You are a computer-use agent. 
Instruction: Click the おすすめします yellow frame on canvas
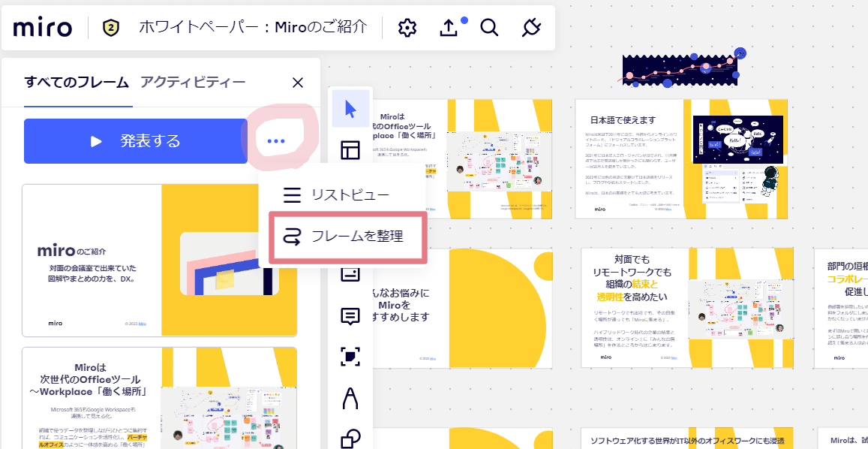tap(462, 308)
